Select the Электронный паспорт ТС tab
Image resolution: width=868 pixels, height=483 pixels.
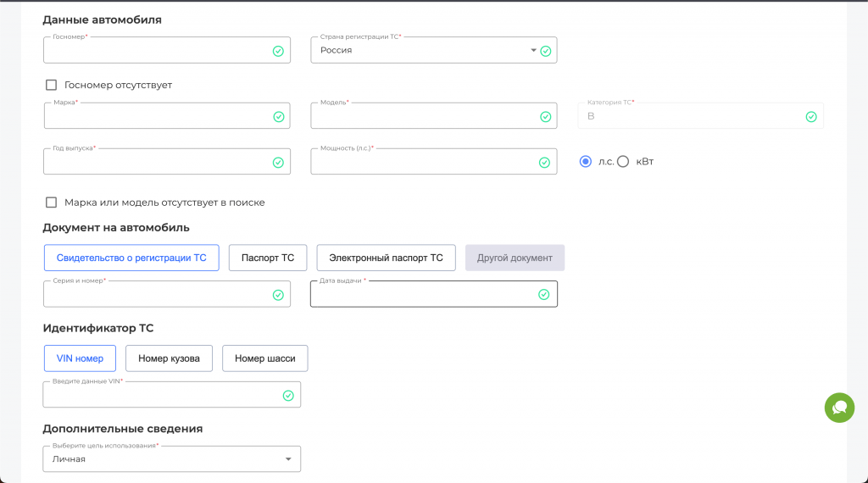pyautogui.click(x=386, y=258)
